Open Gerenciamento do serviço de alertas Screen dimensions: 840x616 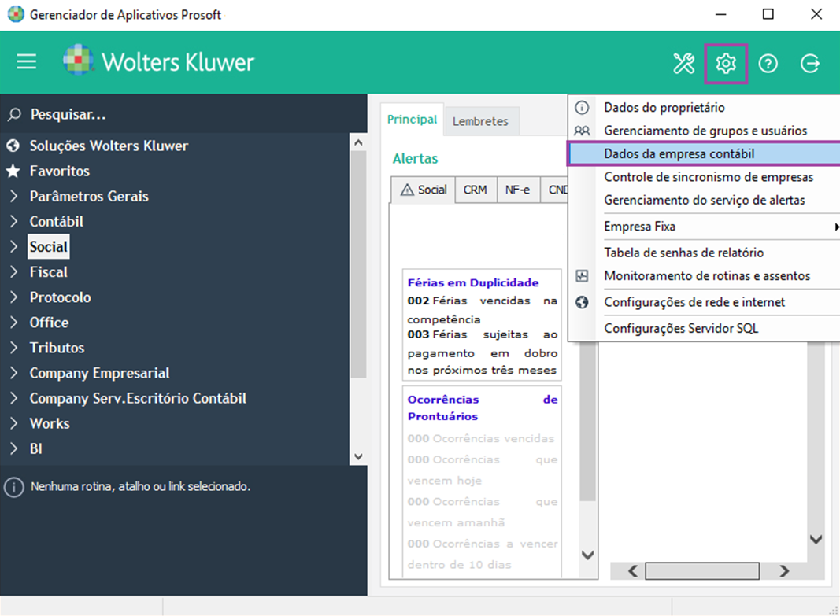pos(704,200)
